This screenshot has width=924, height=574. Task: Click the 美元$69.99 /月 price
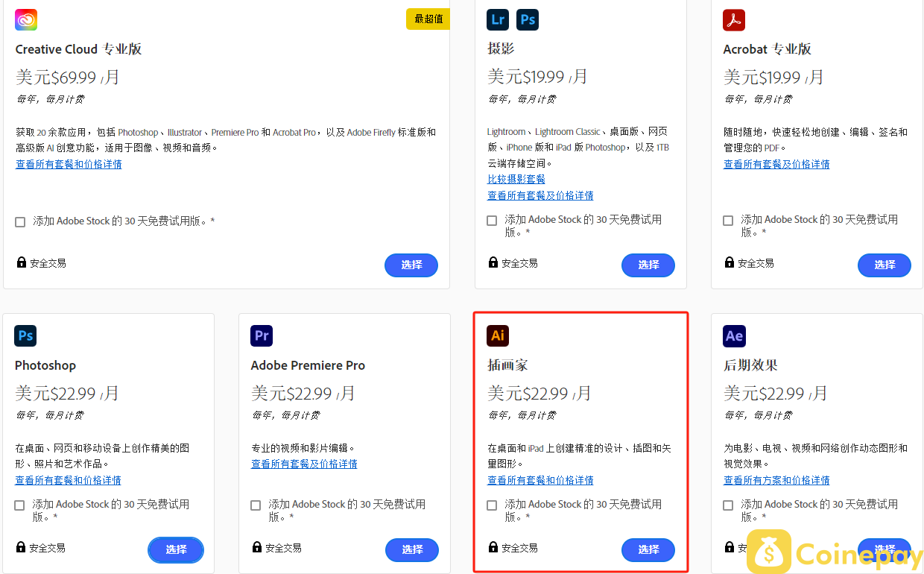[x=68, y=77]
